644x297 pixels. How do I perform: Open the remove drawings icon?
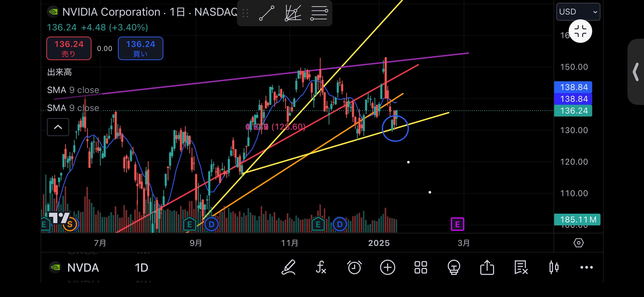click(521, 268)
